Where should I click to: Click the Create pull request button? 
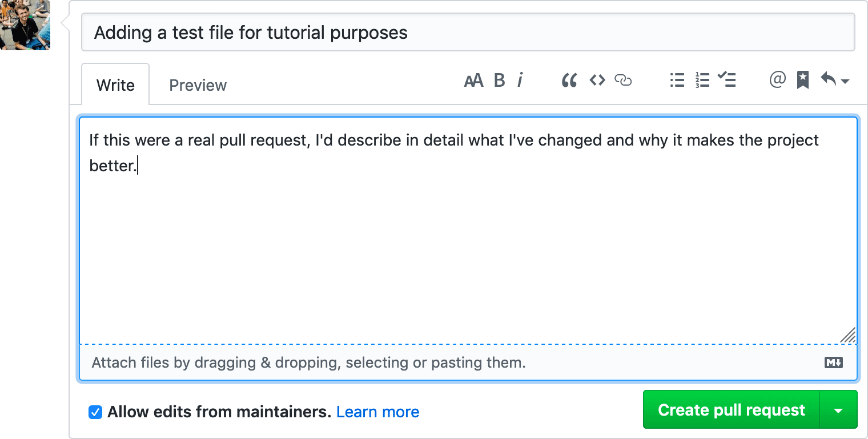(x=731, y=409)
